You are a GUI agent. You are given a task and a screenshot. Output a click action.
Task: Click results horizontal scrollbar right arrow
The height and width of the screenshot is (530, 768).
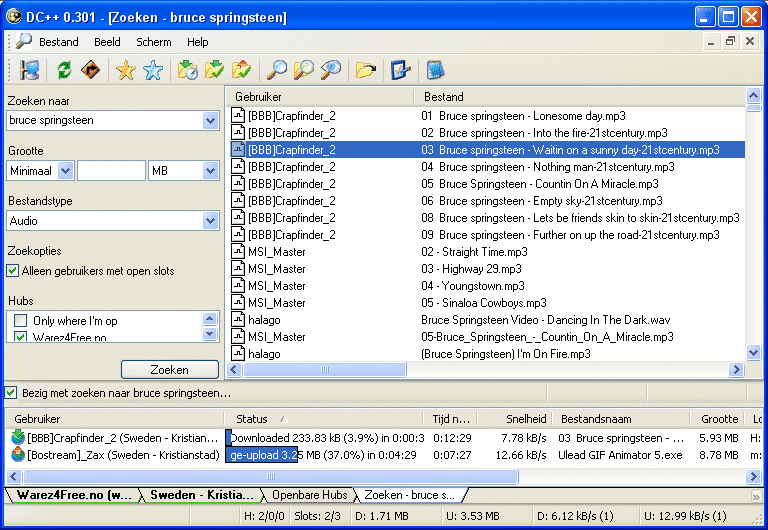(x=736, y=369)
